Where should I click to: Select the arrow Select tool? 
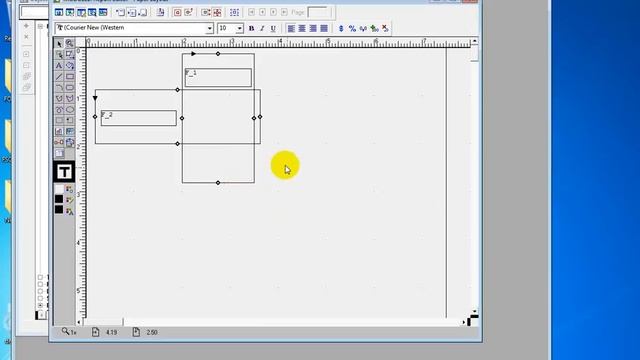(59, 43)
